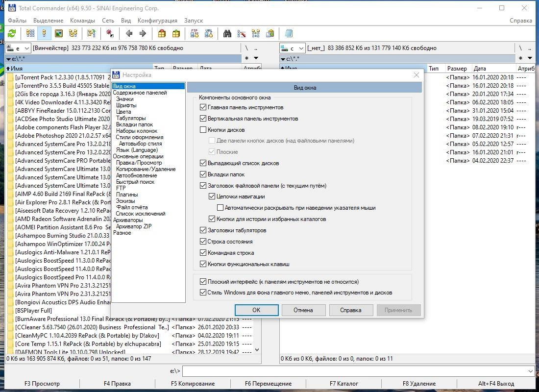Toggle 'Цепочки навигации' checkbox
Screen dimensions: 539x392
[x=212, y=196]
